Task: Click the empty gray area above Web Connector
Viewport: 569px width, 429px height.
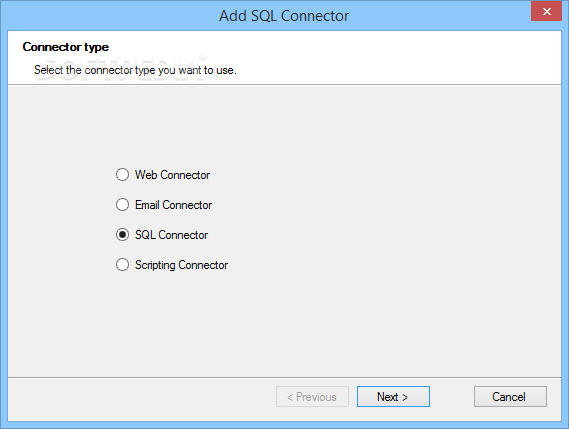Action: pyautogui.click(x=284, y=125)
